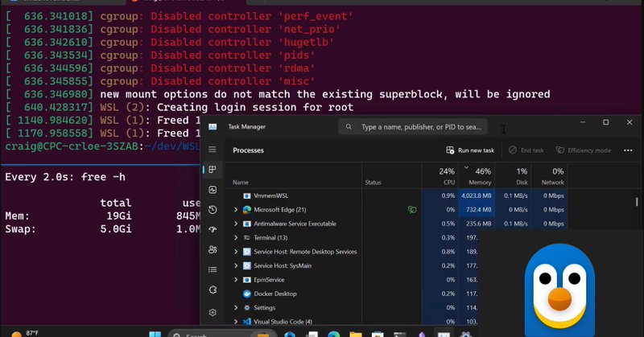Expand the EpmService process group
644x337 pixels.
tap(236, 280)
